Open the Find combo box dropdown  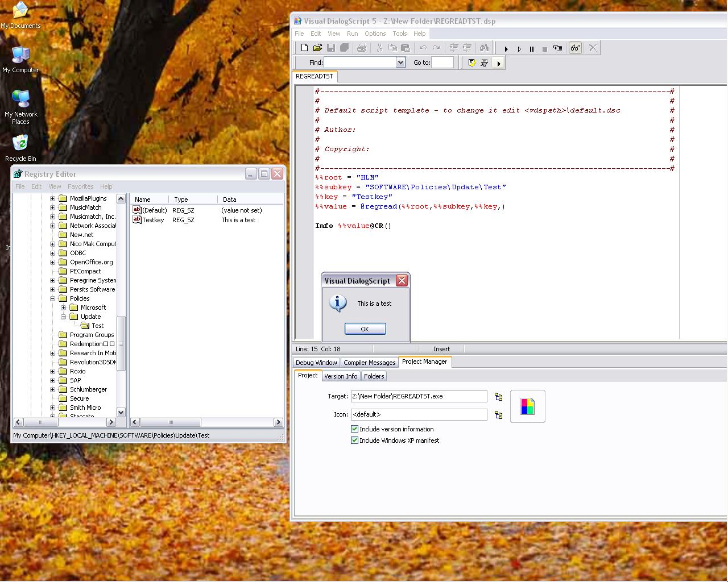401,63
